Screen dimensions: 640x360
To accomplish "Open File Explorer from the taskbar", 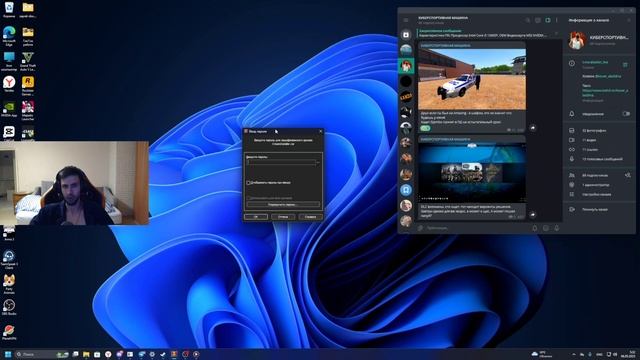I will click(x=86, y=354).
